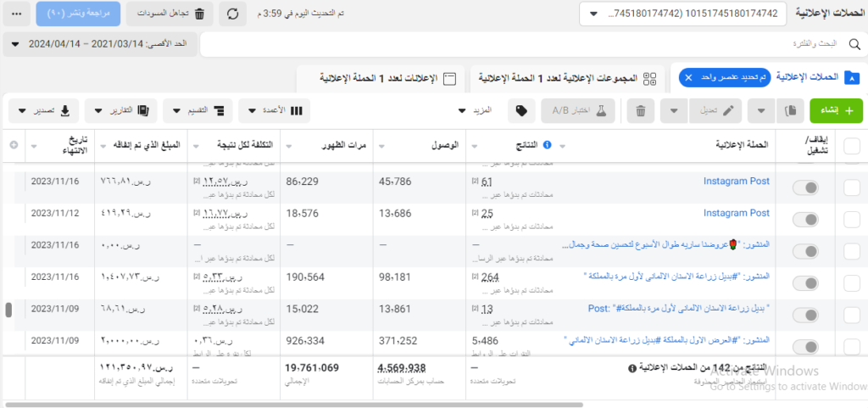Click the البحث والفلترة search field
This screenshot has height=408, width=868.
coord(534,44)
